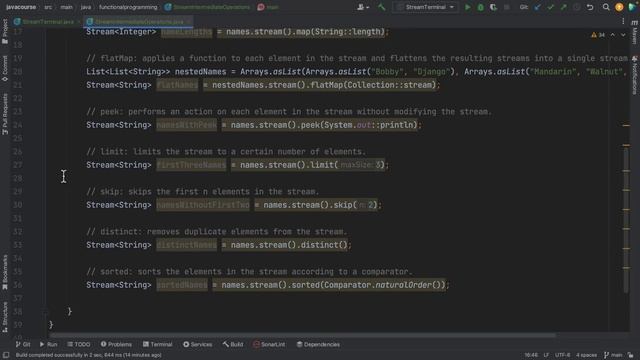Viewport: 640px width, 360px height.
Task: Click the 4 spaces indent status item
Action: [586, 355]
